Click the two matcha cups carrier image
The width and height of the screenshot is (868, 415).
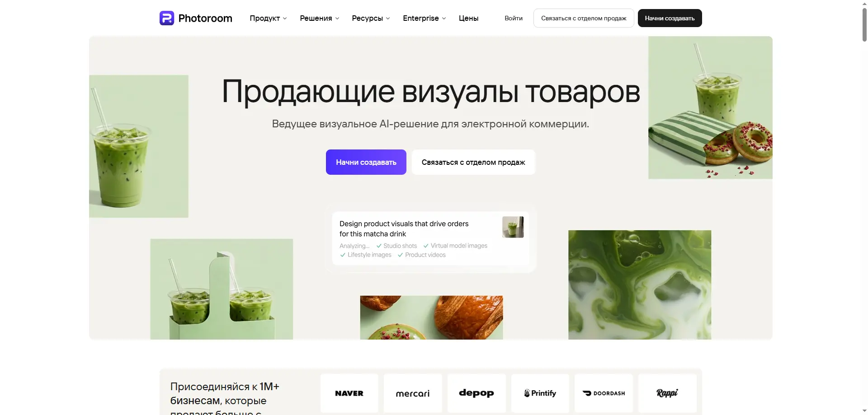click(222, 289)
